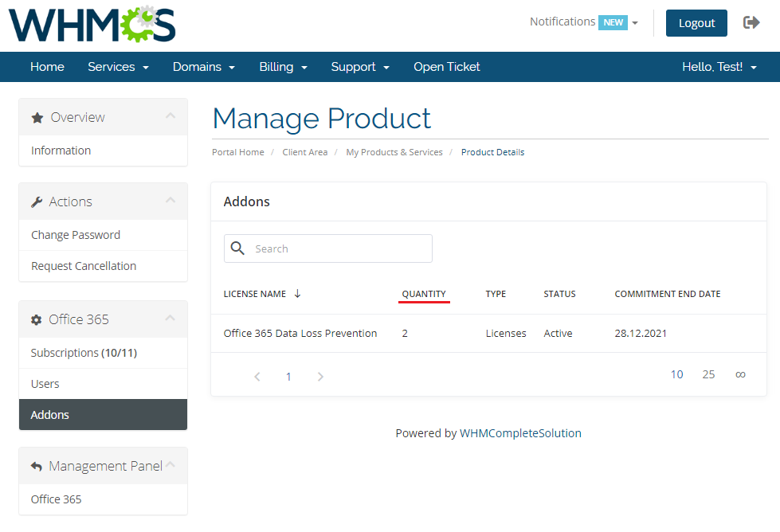780x532 pixels.
Task: Click the Product Details breadcrumb
Action: point(492,152)
